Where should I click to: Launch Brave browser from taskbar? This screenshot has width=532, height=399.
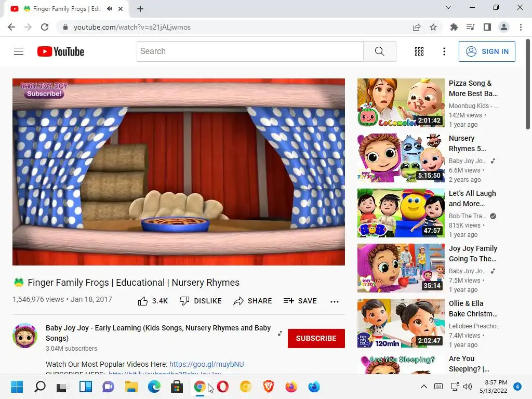[x=269, y=387]
